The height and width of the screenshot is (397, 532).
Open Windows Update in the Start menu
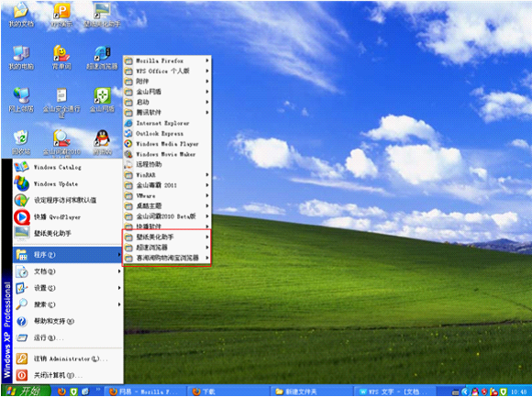click(68, 183)
